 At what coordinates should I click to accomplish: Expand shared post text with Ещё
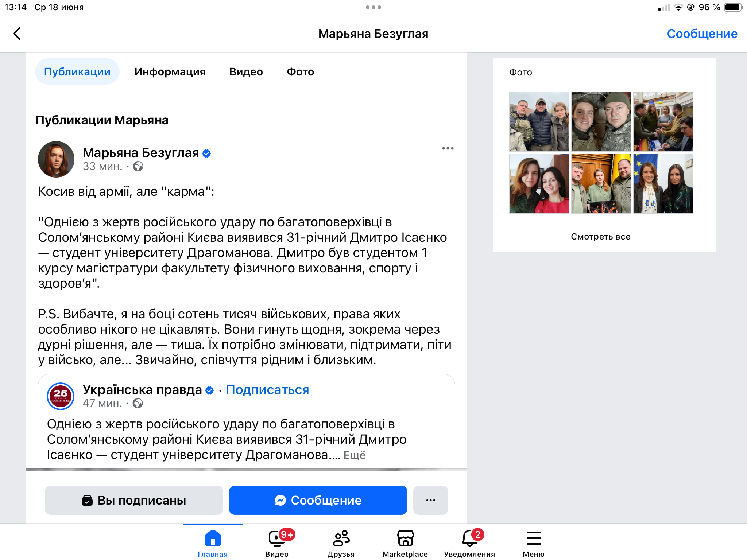click(x=355, y=455)
